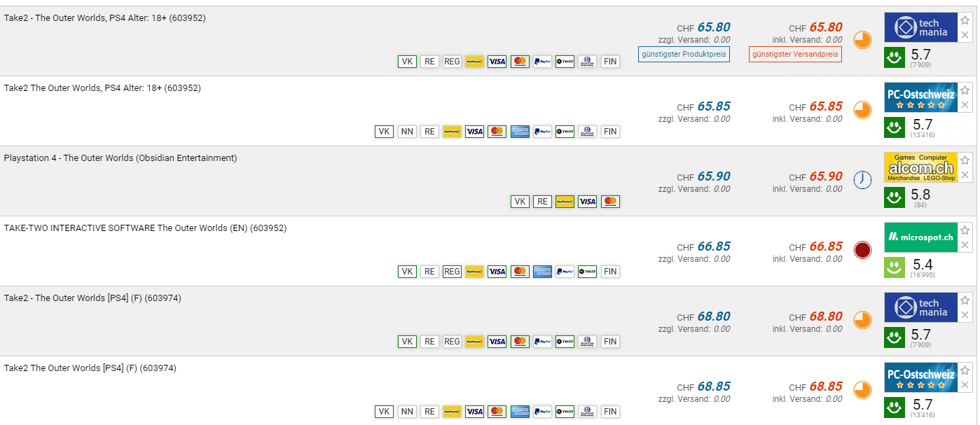Toggle the favorite star for alcom.ch
This screenshot has width=980, height=425.
965,160
